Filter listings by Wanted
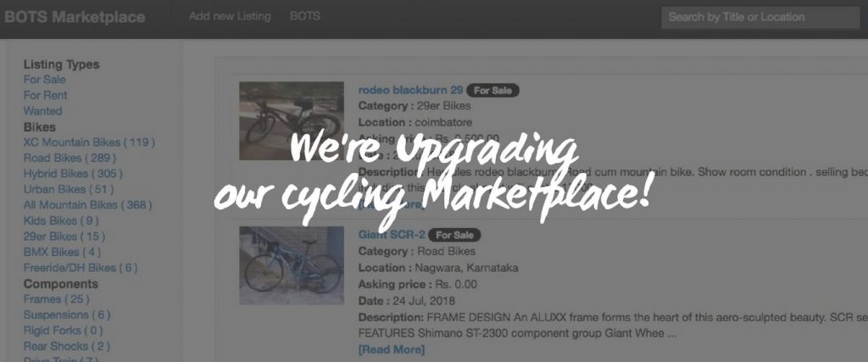The height and width of the screenshot is (362, 868). [42, 111]
